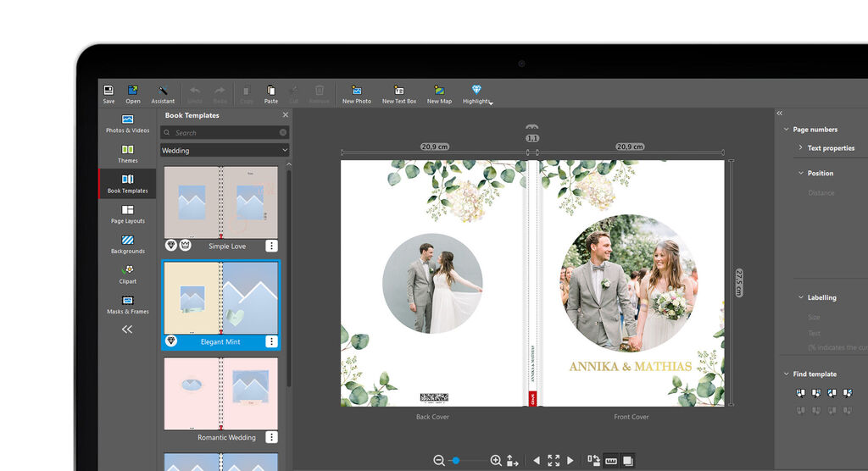Click the swap page view icon
The image size is (868, 471).
pos(593,461)
